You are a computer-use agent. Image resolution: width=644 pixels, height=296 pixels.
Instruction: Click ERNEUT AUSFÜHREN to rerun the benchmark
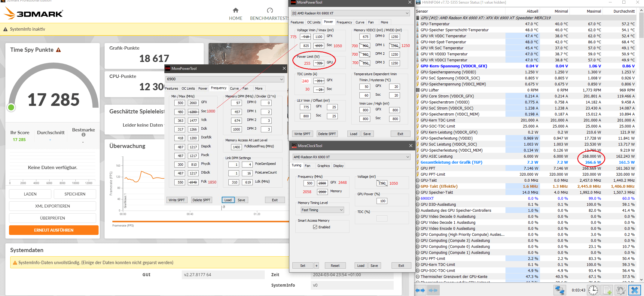coord(54,230)
